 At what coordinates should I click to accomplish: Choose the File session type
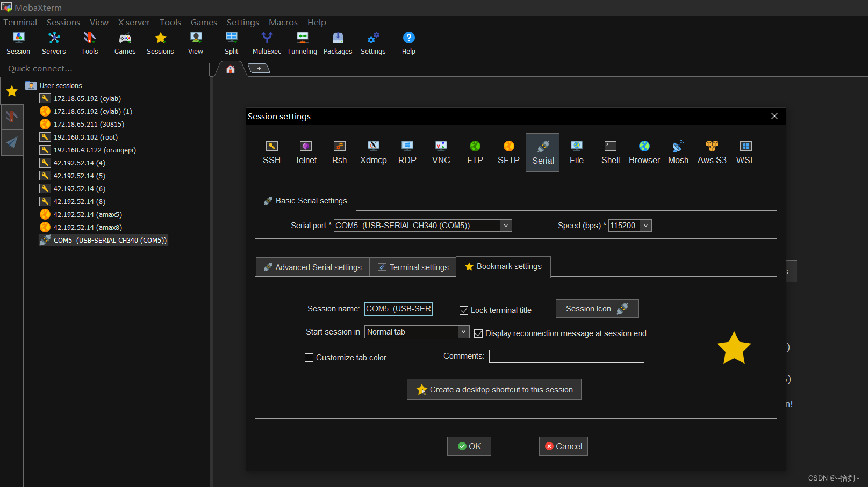click(x=577, y=152)
